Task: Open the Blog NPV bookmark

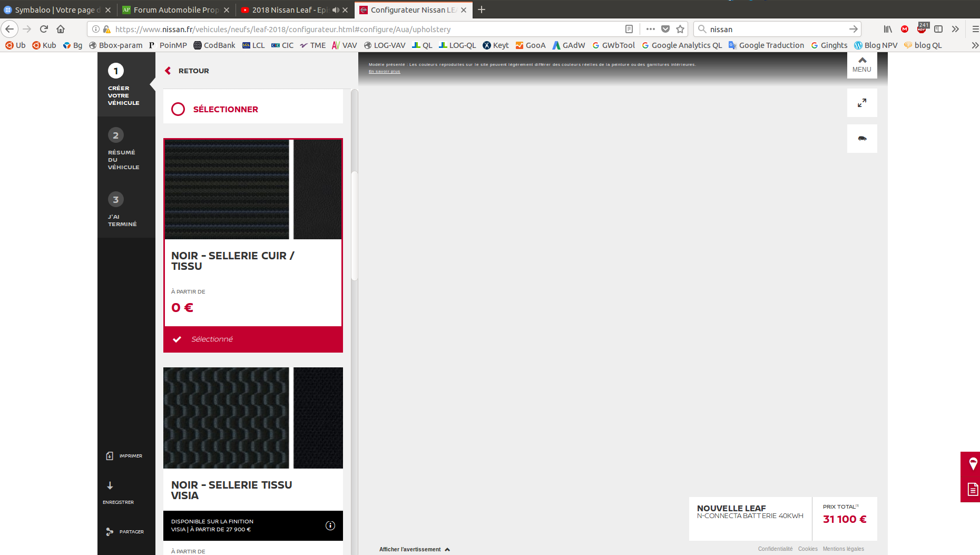Action: [x=876, y=45]
